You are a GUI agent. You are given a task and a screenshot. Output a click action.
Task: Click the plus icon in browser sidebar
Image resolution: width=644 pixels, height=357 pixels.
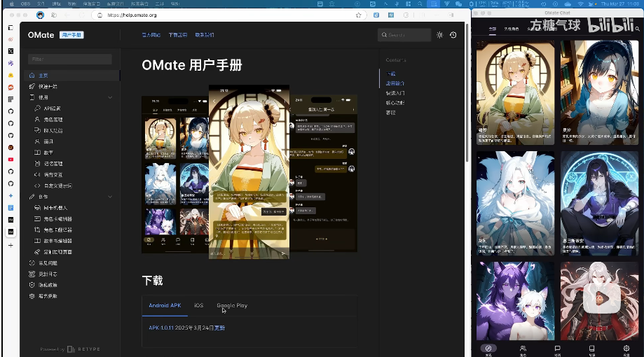pos(11,246)
